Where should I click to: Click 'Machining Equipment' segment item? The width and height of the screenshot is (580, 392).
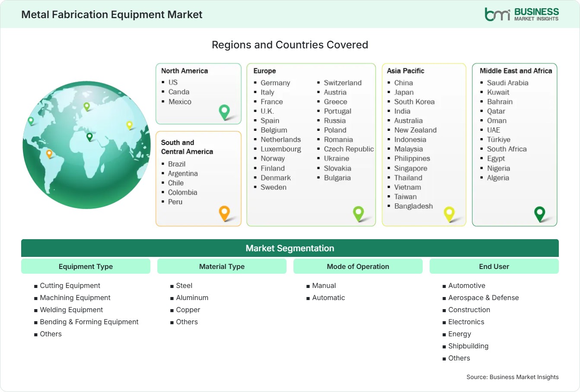pos(75,298)
